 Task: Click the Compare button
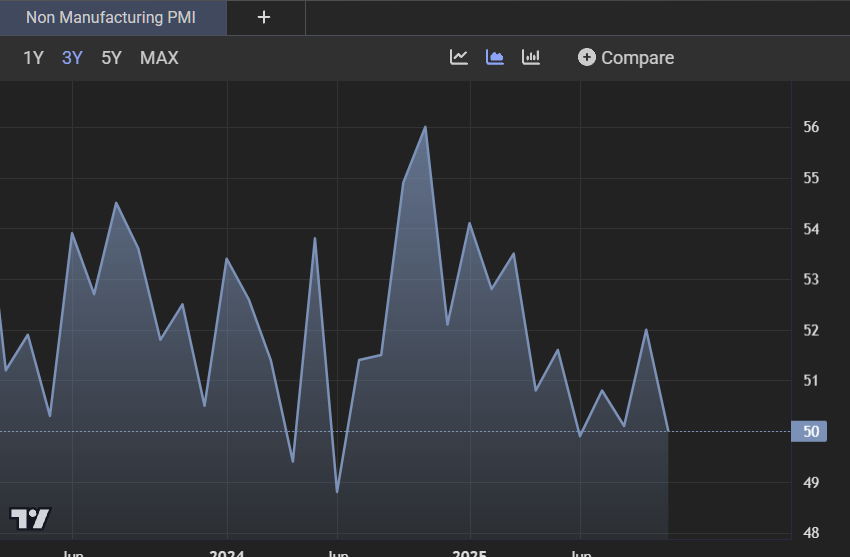tap(626, 58)
